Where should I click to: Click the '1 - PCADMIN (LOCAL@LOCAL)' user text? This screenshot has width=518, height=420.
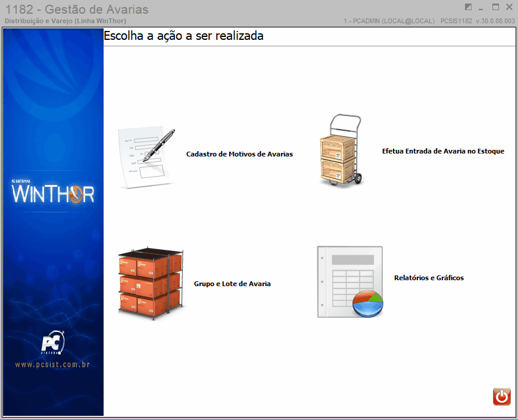389,21
